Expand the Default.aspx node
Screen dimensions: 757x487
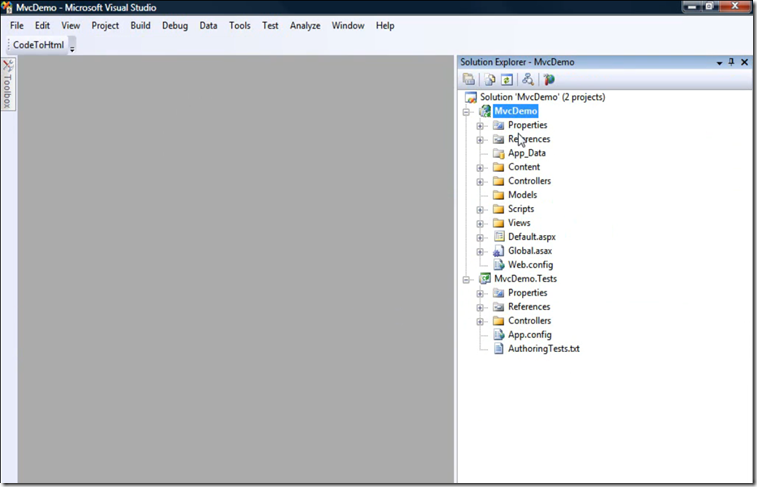(480, 238)
